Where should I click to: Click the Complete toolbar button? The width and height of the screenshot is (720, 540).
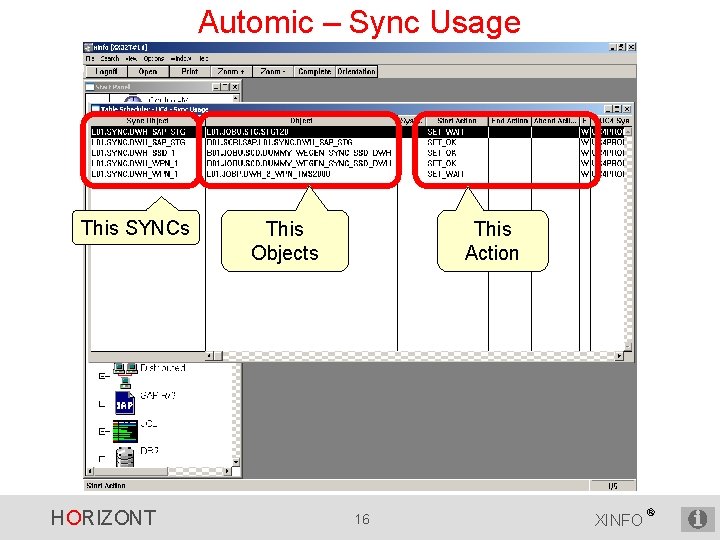315,72
